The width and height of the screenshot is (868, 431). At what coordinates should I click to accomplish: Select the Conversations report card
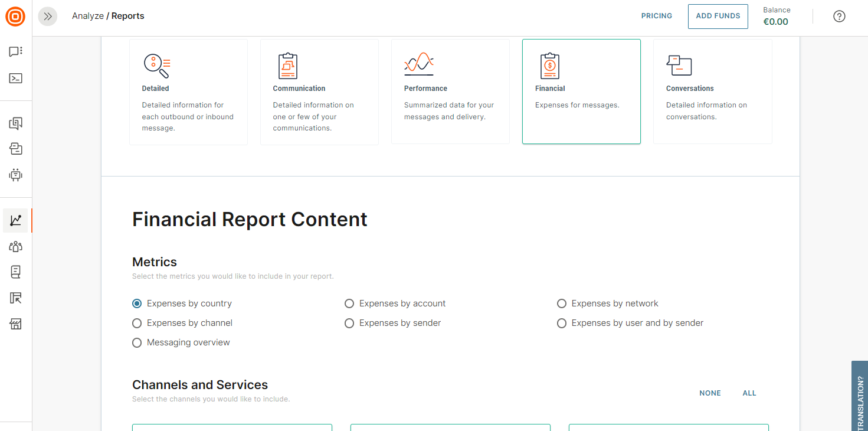[x=712, y=92]
